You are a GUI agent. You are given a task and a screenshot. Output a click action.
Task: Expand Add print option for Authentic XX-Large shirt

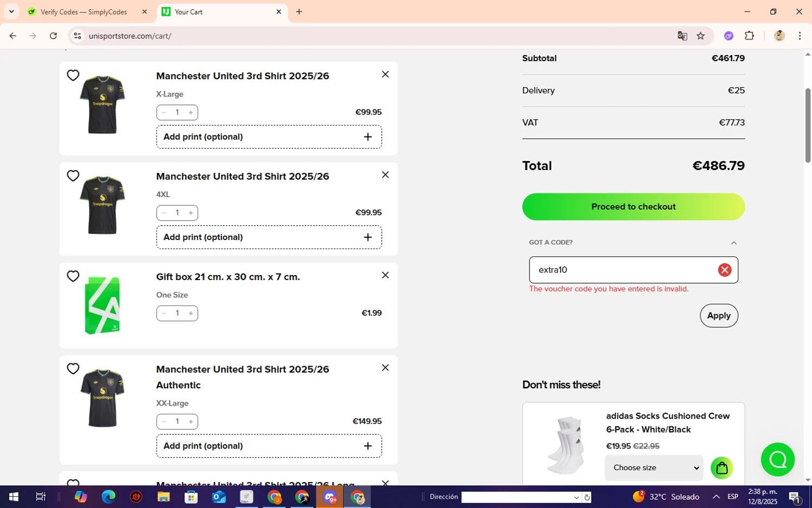pyautogui.click(x=269, y=446)
